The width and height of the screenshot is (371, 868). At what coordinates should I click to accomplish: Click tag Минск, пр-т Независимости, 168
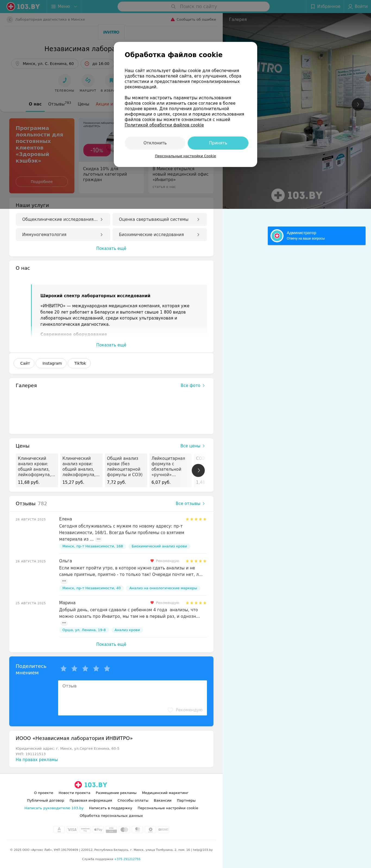pos(93,546)
